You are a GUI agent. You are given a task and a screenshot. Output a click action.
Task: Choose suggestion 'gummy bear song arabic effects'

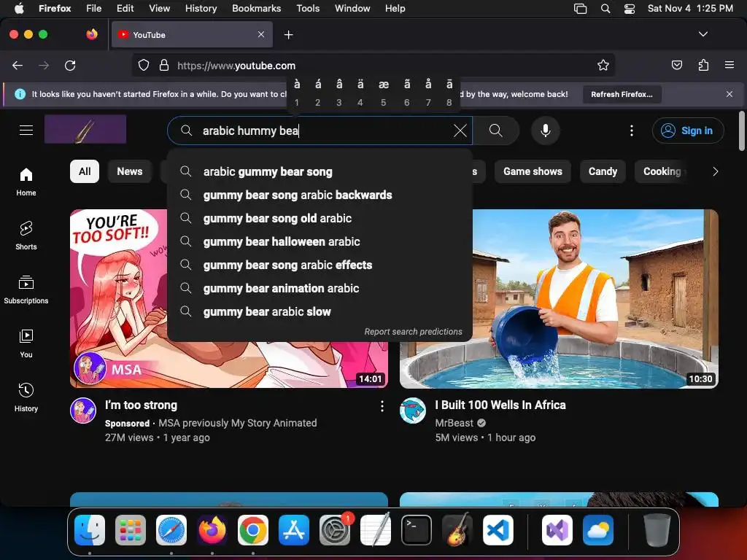[320, 265]
